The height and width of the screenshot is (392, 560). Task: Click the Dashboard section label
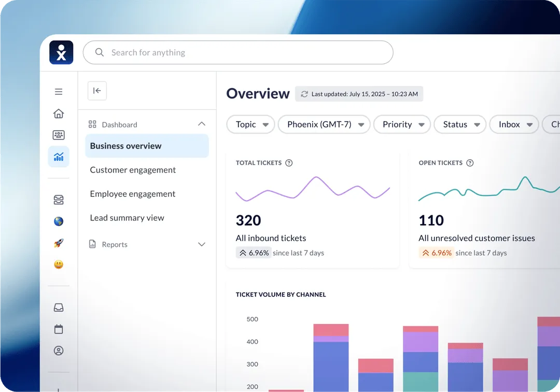(x=120, y=124)
